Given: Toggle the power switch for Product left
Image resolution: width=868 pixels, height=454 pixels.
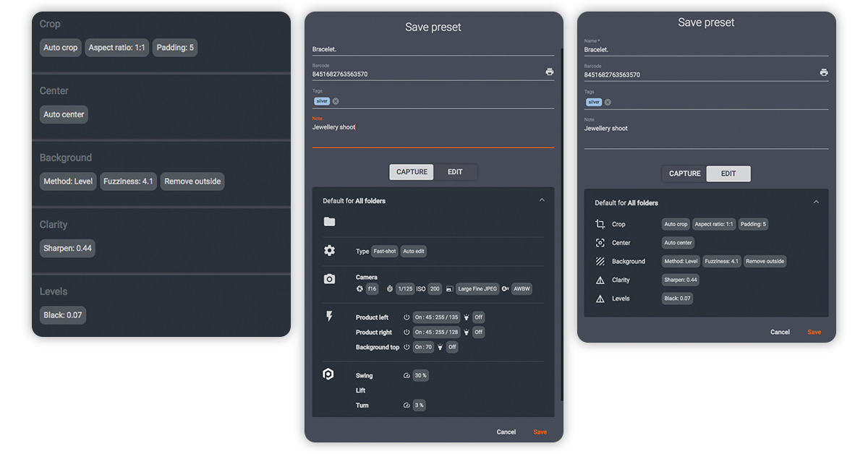Looking at the screenshot, I should tap(406, 317).
